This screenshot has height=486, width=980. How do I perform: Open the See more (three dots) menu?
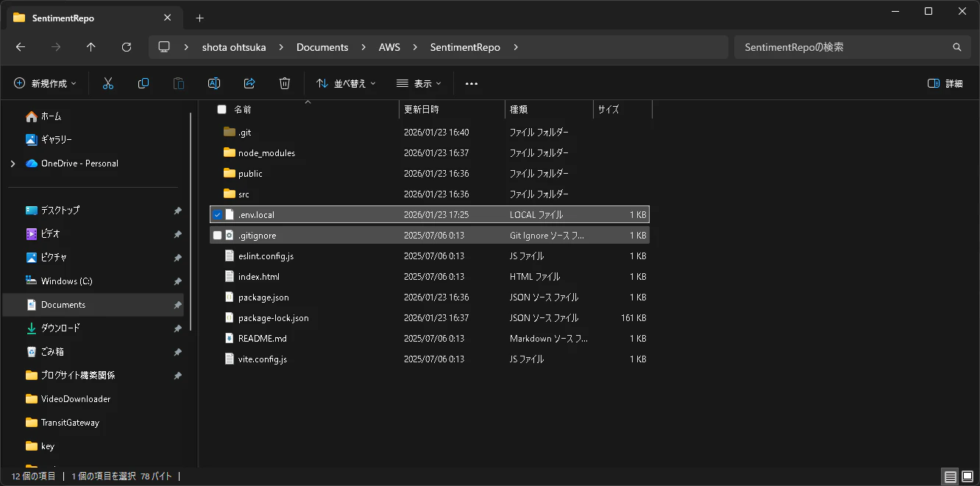pyautogui.click(x=472, y=84)
